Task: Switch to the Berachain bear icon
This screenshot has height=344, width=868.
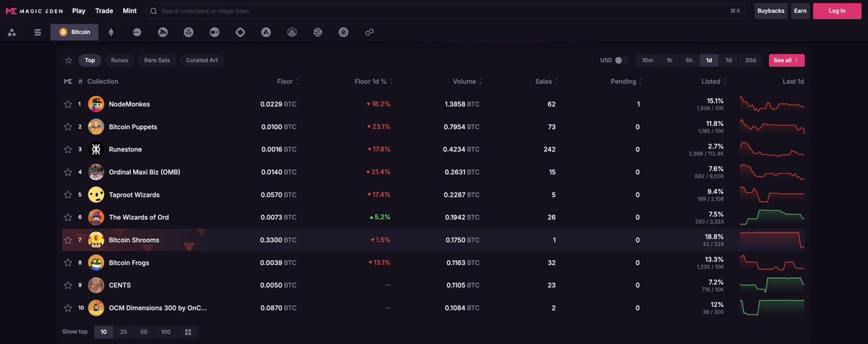Action: [163, 33]
